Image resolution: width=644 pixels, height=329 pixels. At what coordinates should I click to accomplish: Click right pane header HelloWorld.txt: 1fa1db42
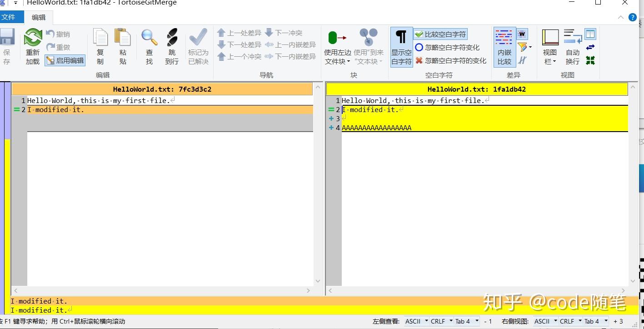(477, 89)
